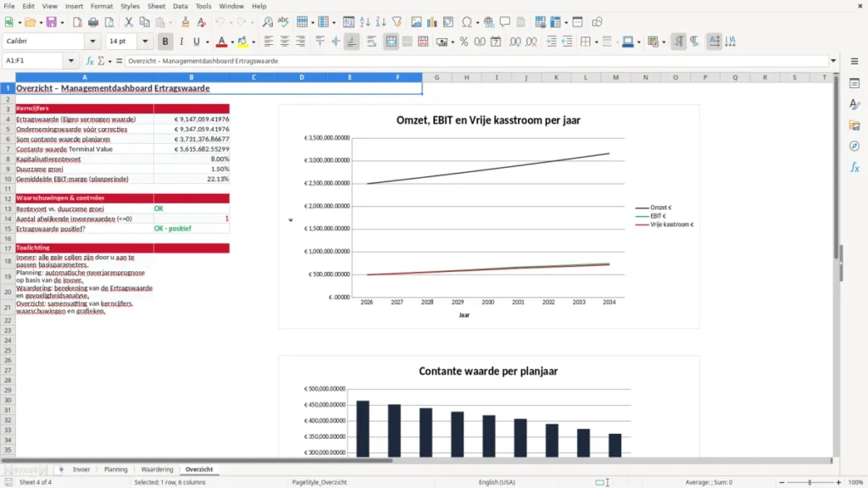Screen dimensions: 868x488
Task: Click the red Font Color swatch
Action: point(221,42)
